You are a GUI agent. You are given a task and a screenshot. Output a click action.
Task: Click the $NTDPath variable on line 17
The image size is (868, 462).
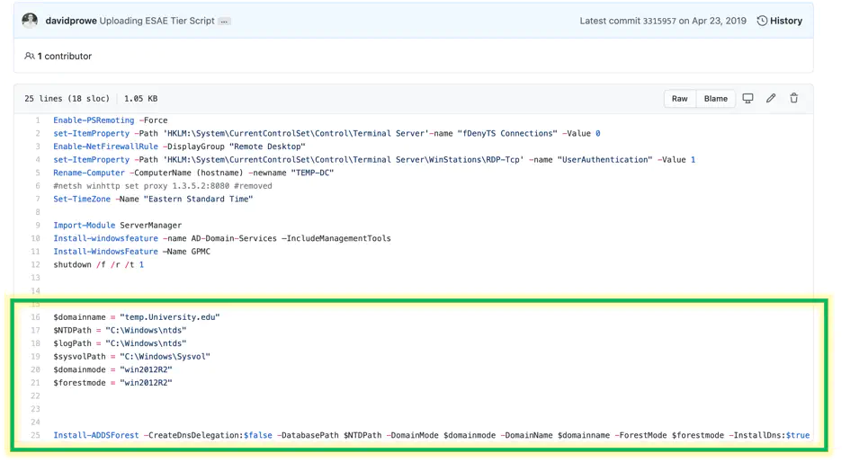(72, 330)
